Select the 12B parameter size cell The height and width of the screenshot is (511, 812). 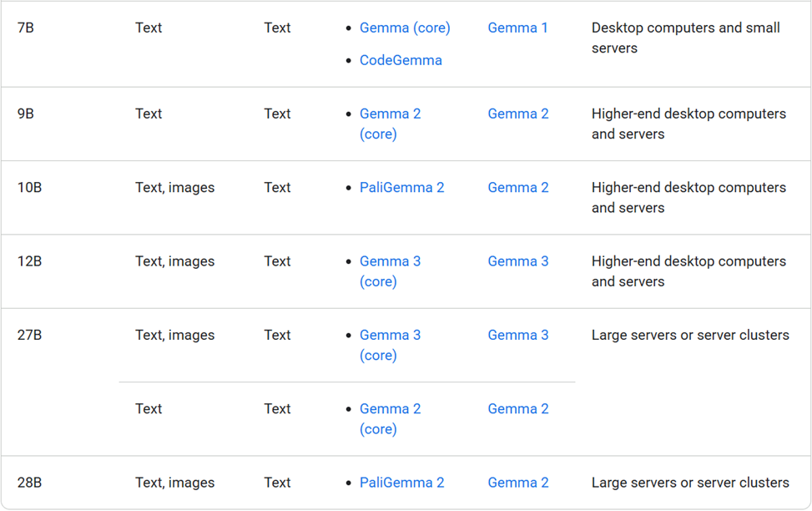click(29, 261)
